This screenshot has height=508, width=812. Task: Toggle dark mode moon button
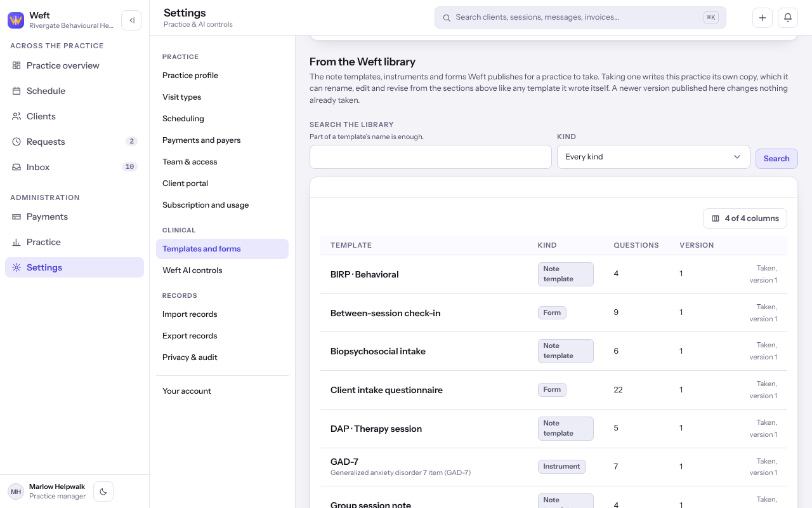(x=103, y=491)
